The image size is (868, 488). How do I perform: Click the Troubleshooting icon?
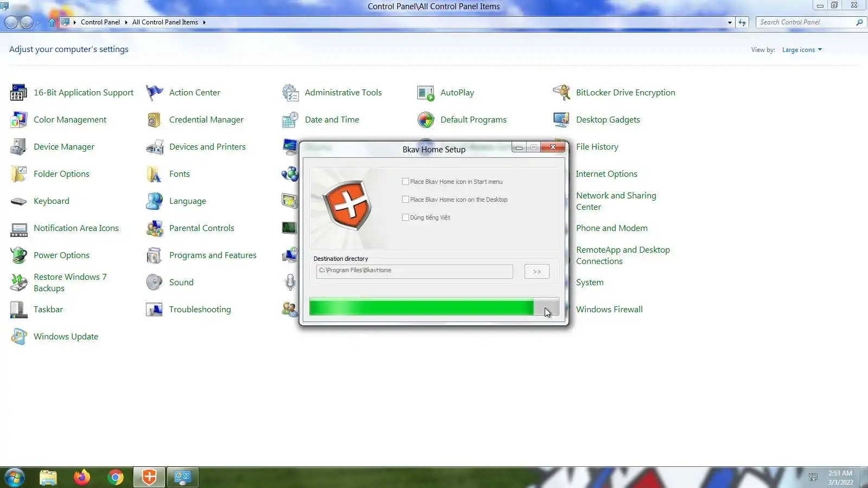pos(154,310)
